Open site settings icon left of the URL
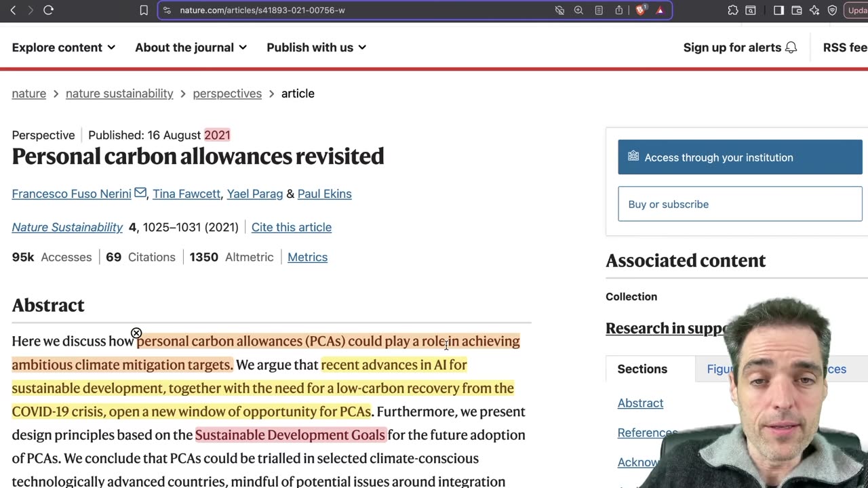 click(167, 10)
